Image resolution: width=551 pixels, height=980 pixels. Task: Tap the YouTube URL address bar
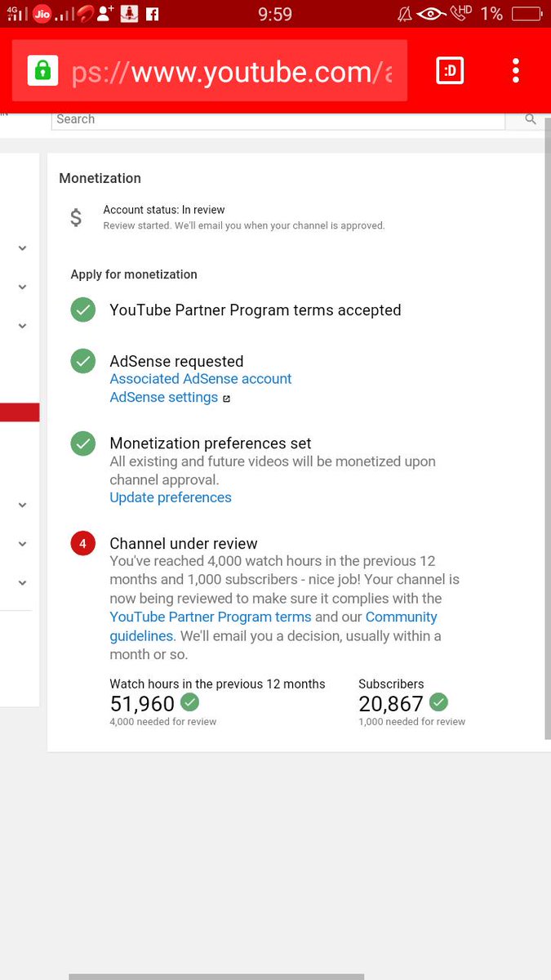[x=209, y=71]
